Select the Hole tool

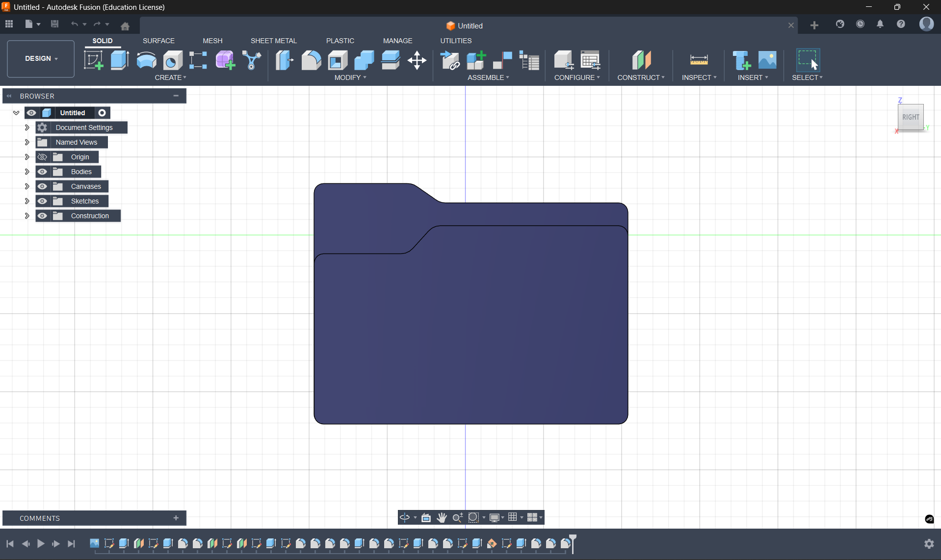tap(173, 60)
